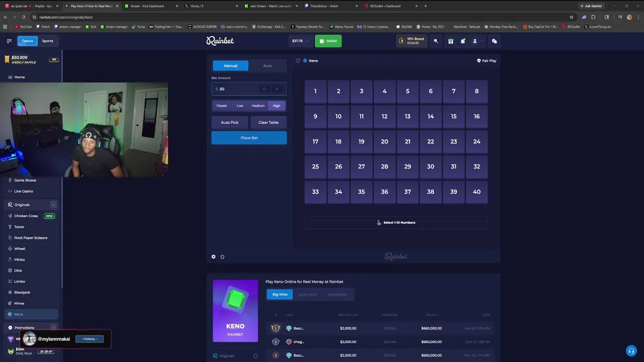Click the Auto Pick button

229,122
